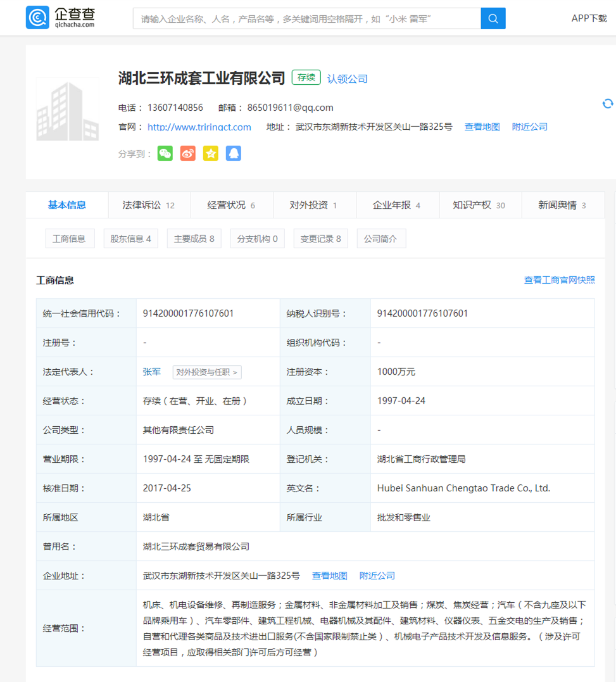Click the company title 湖北三环成套工业有限公司
Image resolution: width=616 pixels, height=682 pixels.
(201, 79)
